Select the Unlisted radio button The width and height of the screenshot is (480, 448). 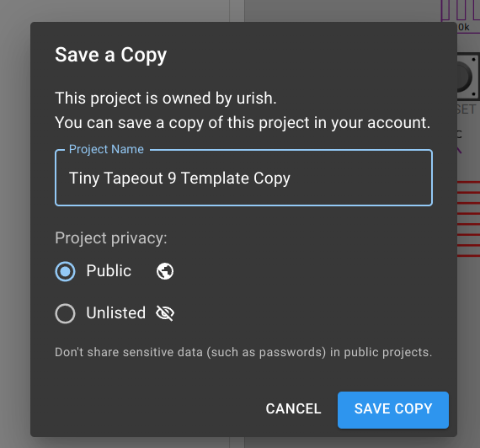[65, 313]
